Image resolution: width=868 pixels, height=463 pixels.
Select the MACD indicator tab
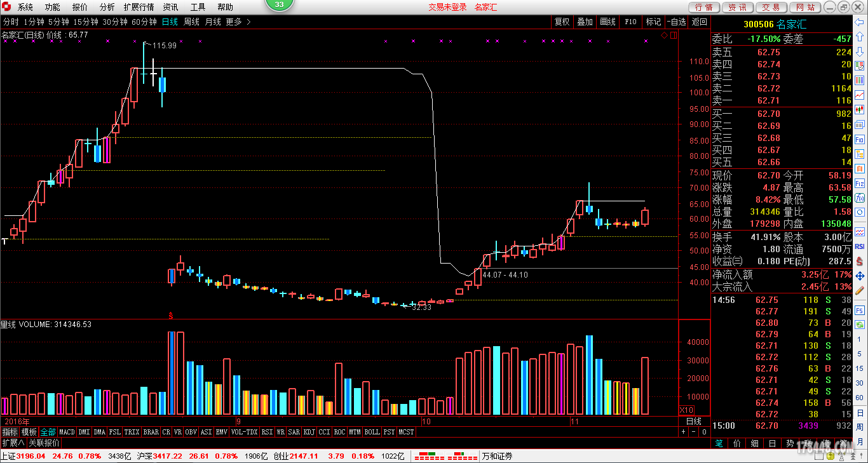67,432
